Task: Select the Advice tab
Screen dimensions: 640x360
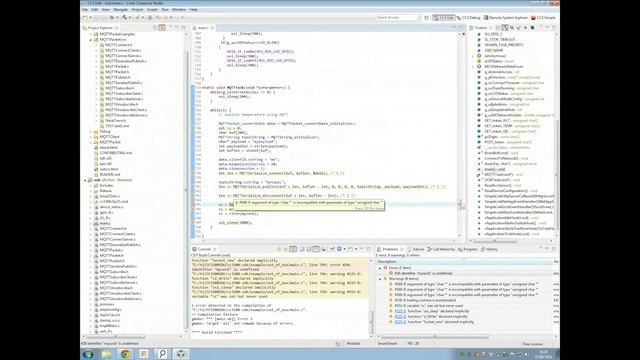Action: pyautogui.click(x=416, y=249)
